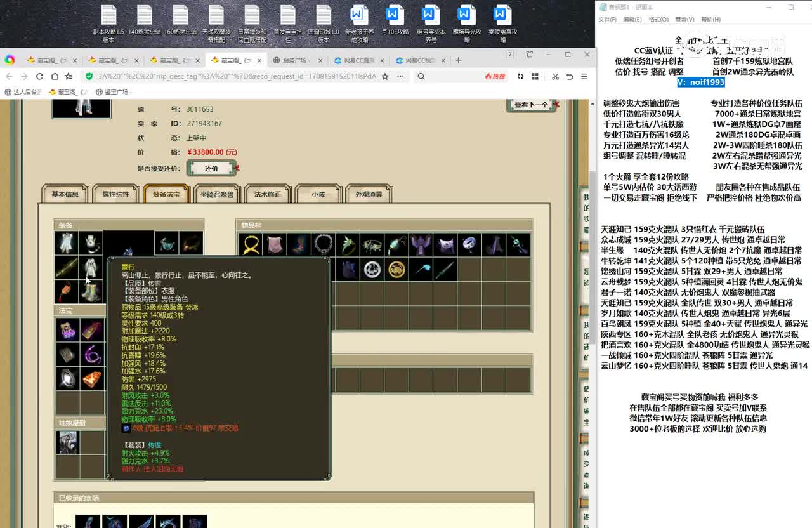Go to browser home page
The image size is (812, 528).
coord(55,76)
